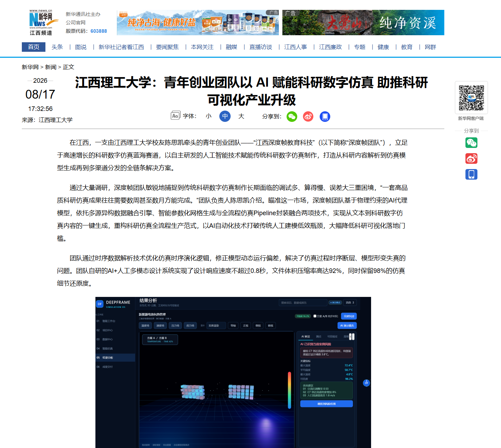Open the 健康 section
The height and width of the screenshot is (448, 501).
pos(383,47)
